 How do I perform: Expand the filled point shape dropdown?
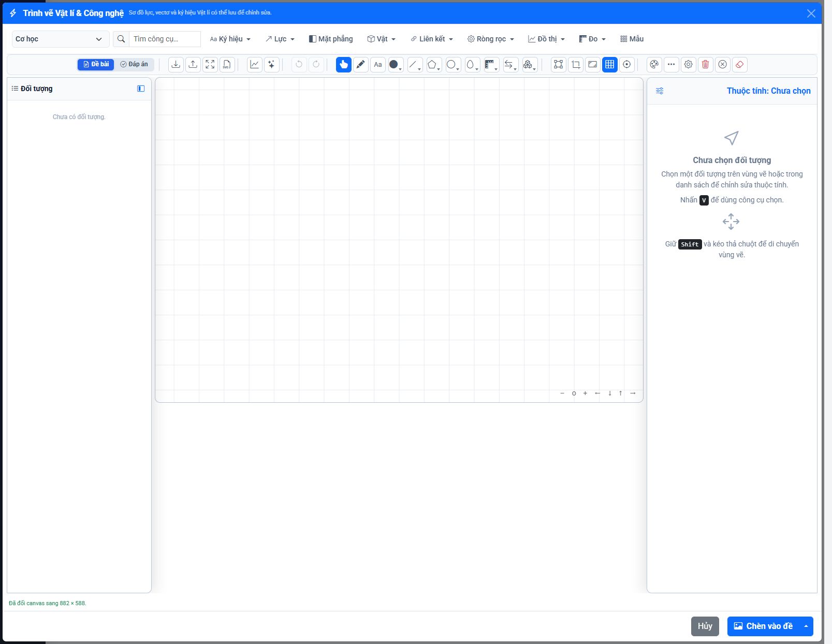coord(396,65)
